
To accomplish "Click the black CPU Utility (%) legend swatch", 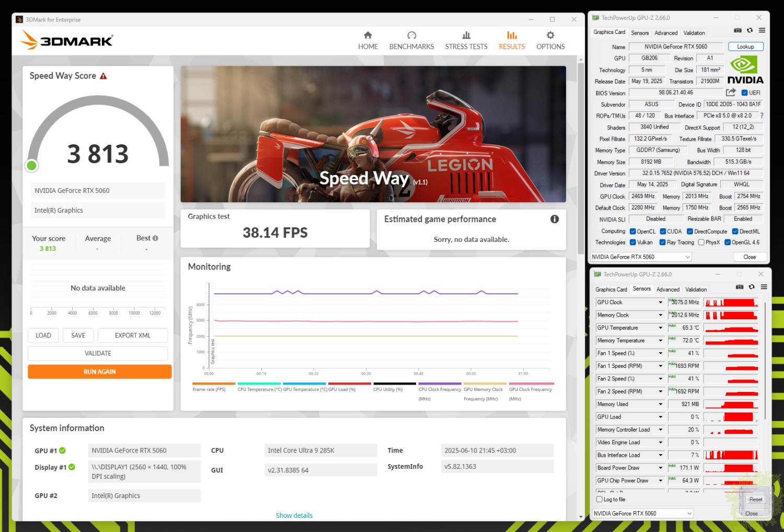I will pos(395,384).
